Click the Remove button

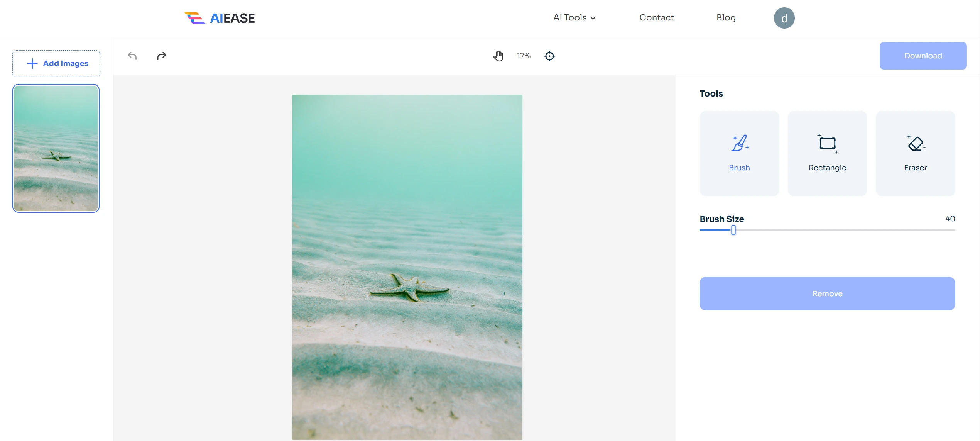pos(827,293)
